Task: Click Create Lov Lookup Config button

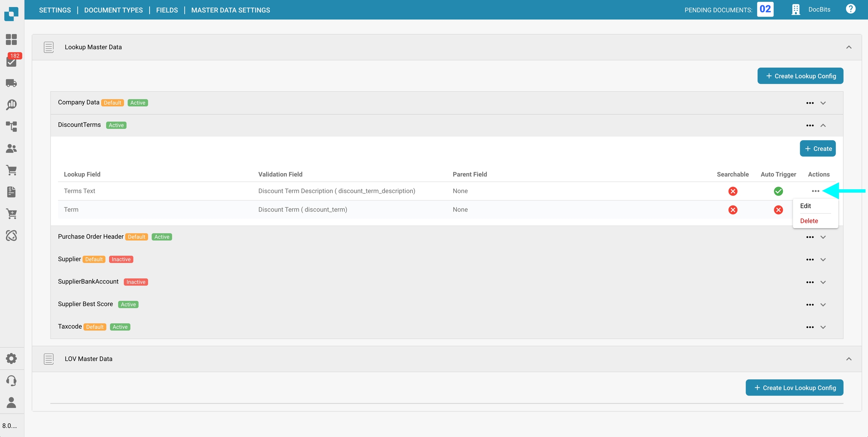Action: (x=794, y=388)
